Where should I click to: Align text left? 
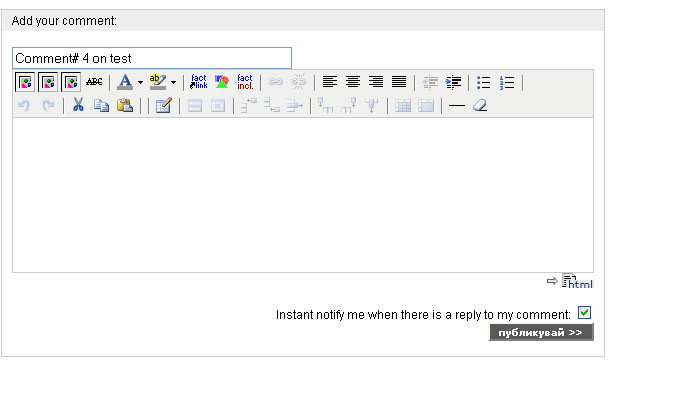[329, 82]
